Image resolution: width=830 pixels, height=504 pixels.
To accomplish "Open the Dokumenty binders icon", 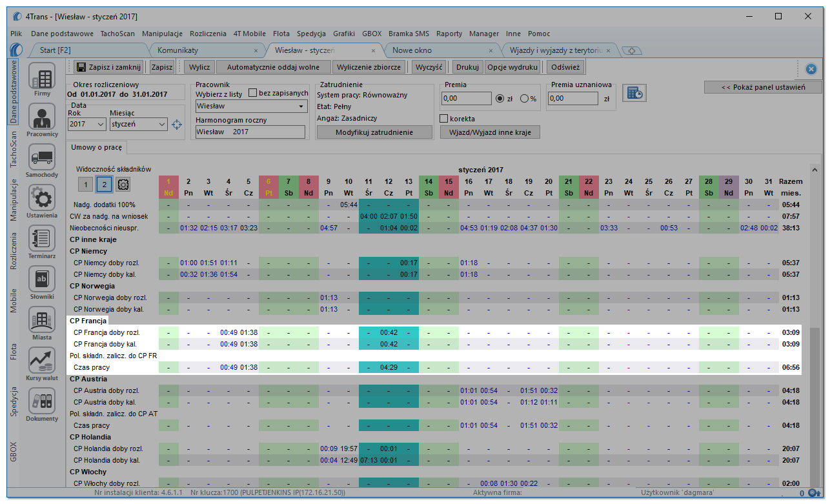I will pos(42,401).
